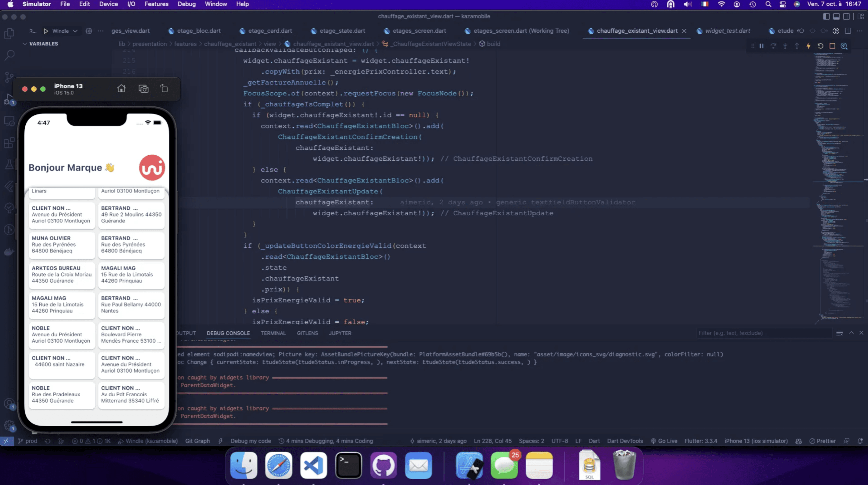
Task: Rotate the simulator device icon
Action: pyautogui.click(x=164, y=89)
